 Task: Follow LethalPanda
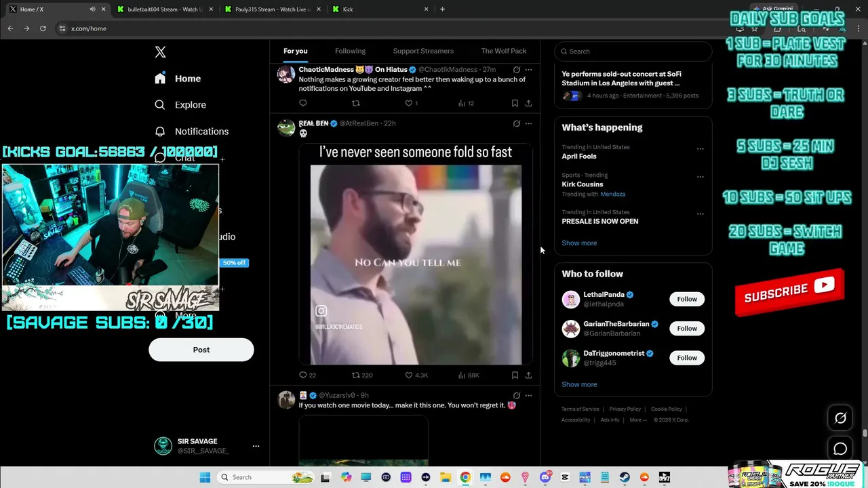coord(687,299)
